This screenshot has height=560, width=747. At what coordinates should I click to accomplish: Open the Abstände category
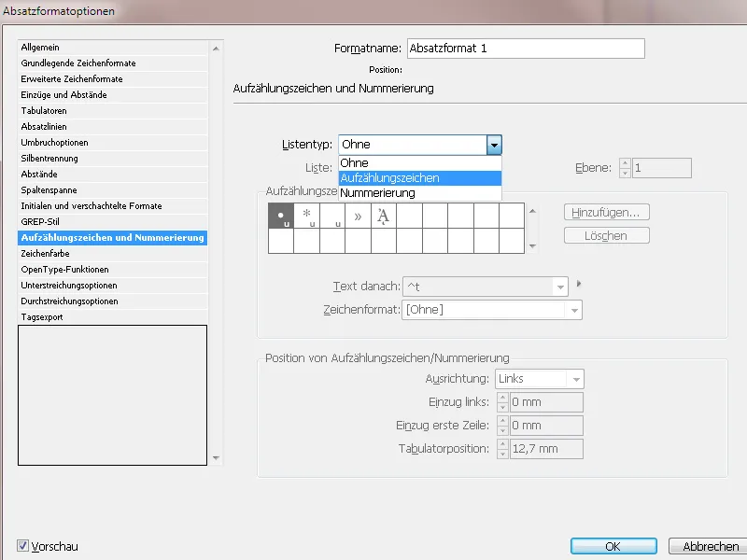(113, 175)
